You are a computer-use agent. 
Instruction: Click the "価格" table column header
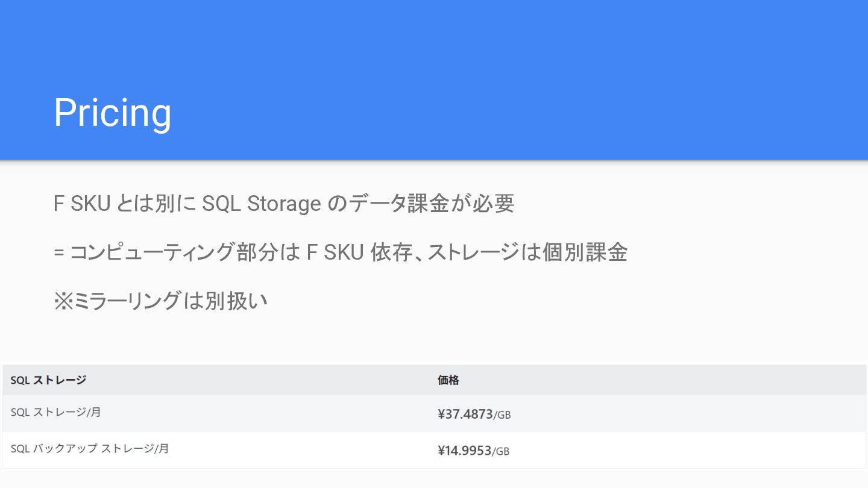point(448,380)
